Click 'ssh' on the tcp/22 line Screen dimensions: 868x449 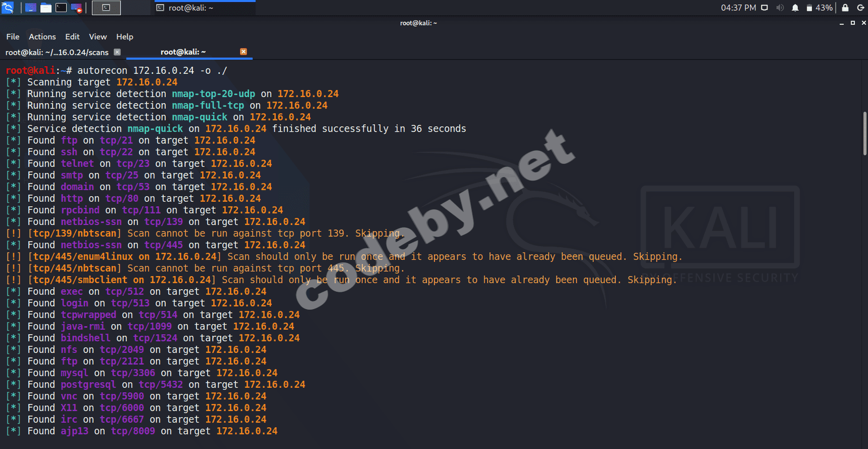[x=69, y=152]
